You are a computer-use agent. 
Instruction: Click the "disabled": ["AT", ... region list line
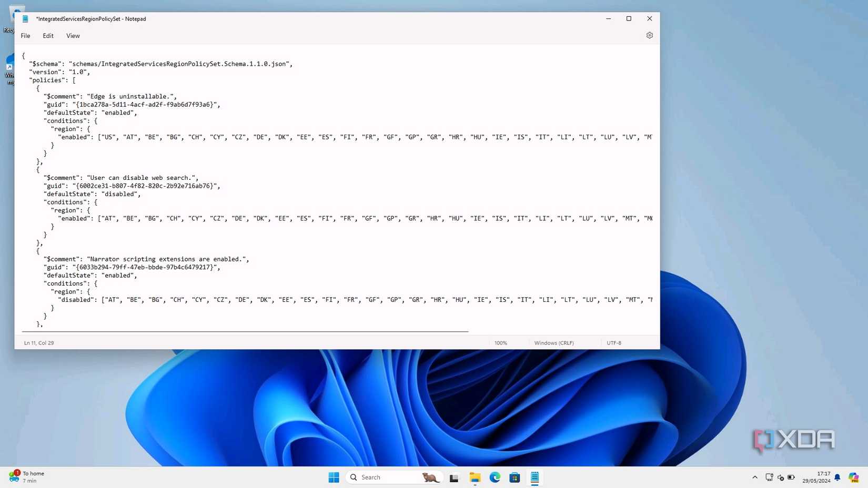click(x=355, y=300)
